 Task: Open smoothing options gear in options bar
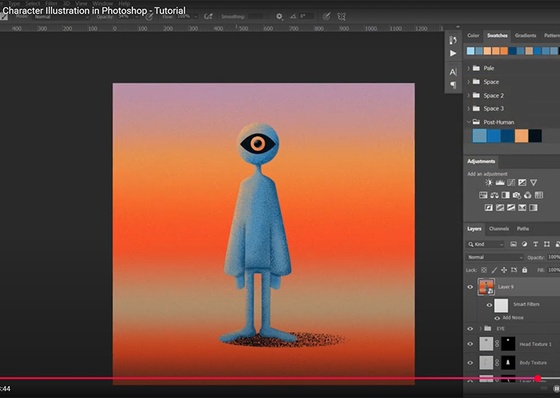click(279, 16)
